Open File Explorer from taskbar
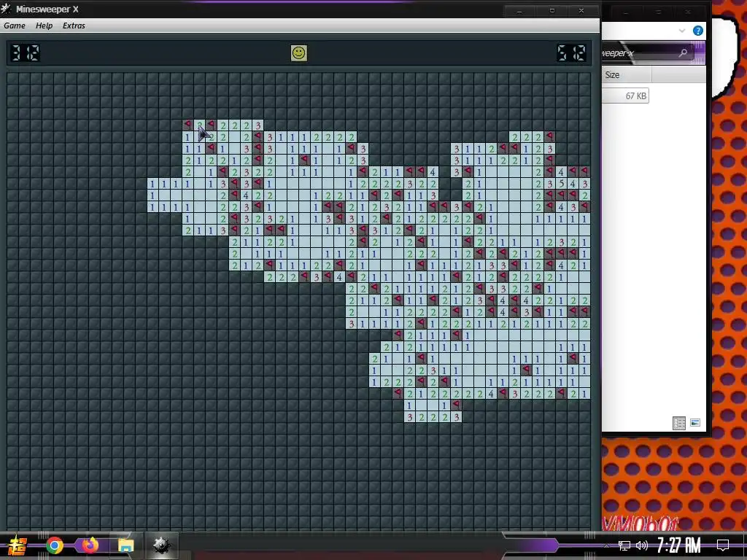 [x=125, y=545]
